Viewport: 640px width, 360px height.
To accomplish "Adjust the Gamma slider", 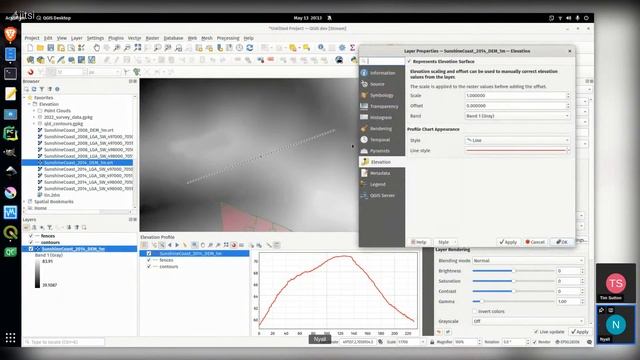I will [513, 301].
